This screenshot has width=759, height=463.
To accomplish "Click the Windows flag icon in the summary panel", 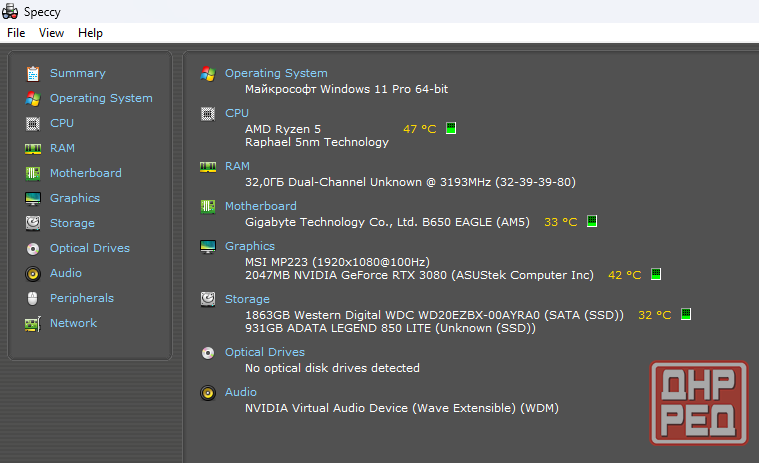I will [208, 74].
